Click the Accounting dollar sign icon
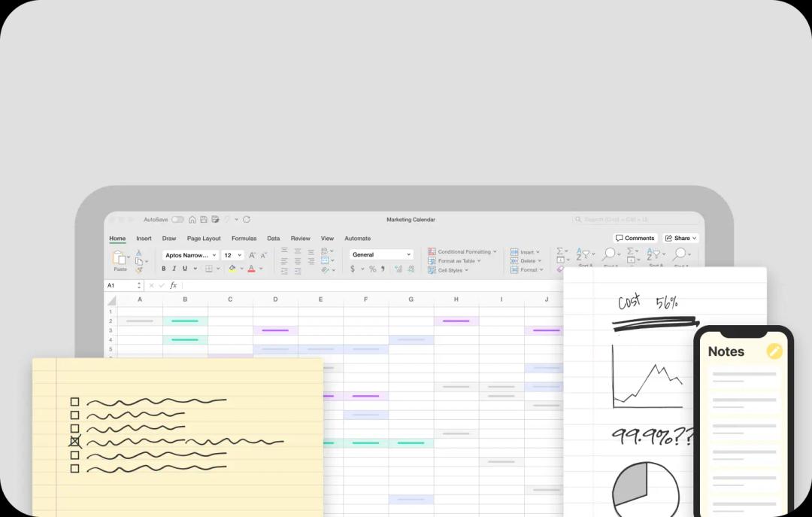This screenshot has height=517, width=812. [x=353, y=269]
